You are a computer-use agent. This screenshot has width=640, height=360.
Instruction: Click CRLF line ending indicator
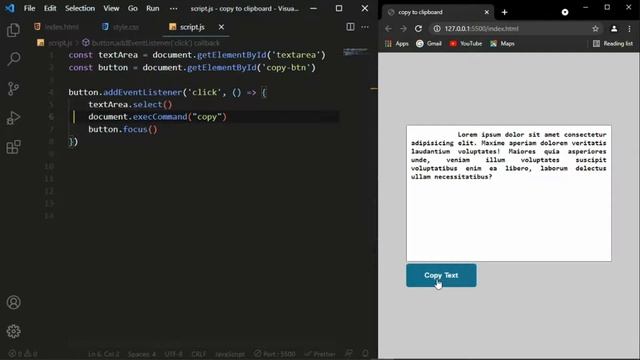199,354
